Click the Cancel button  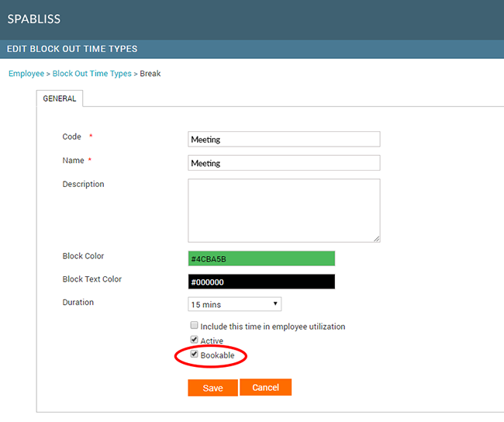tap(265, 387)
